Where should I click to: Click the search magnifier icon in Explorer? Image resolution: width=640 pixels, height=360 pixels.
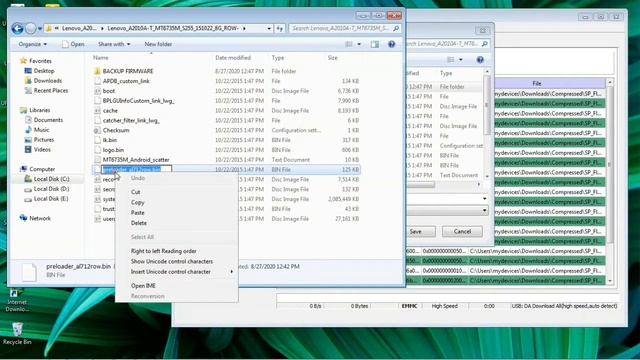(x=396, y=28)
